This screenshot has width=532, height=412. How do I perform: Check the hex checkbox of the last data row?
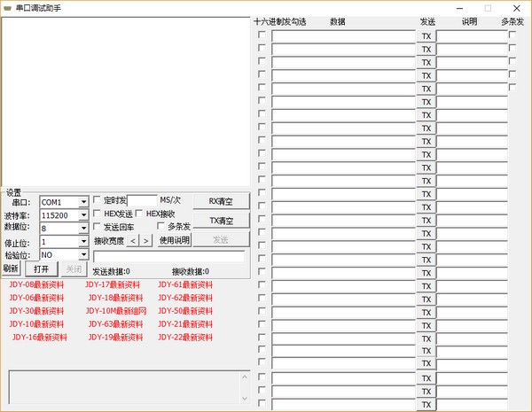tap(262, 403)
